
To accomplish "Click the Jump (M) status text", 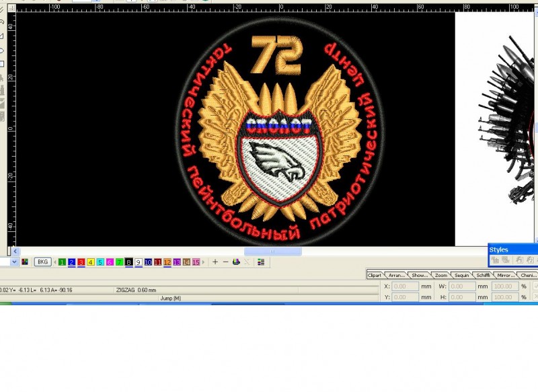I will coord(170,298).
